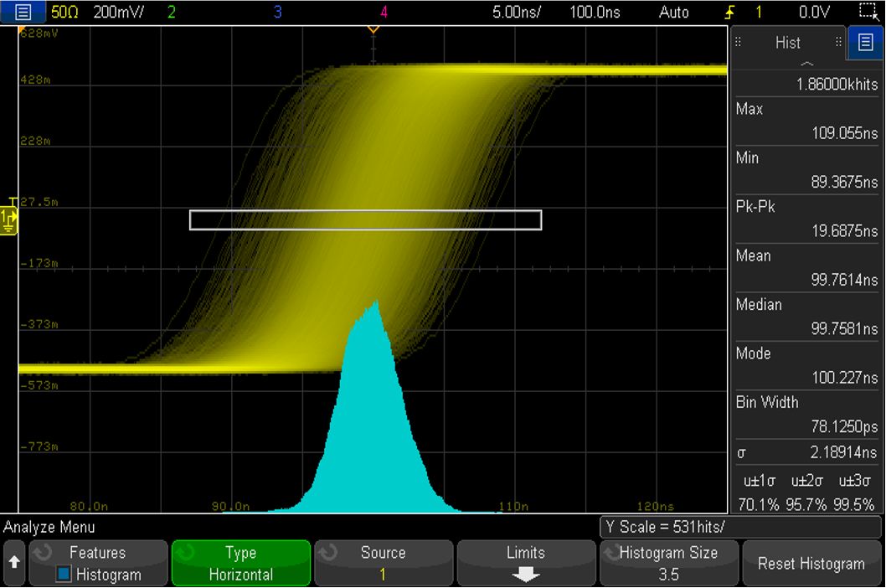Click the Histogram Size 3.5 softkey
Viewport: 886px width, 588px height.
coord(667,563)
